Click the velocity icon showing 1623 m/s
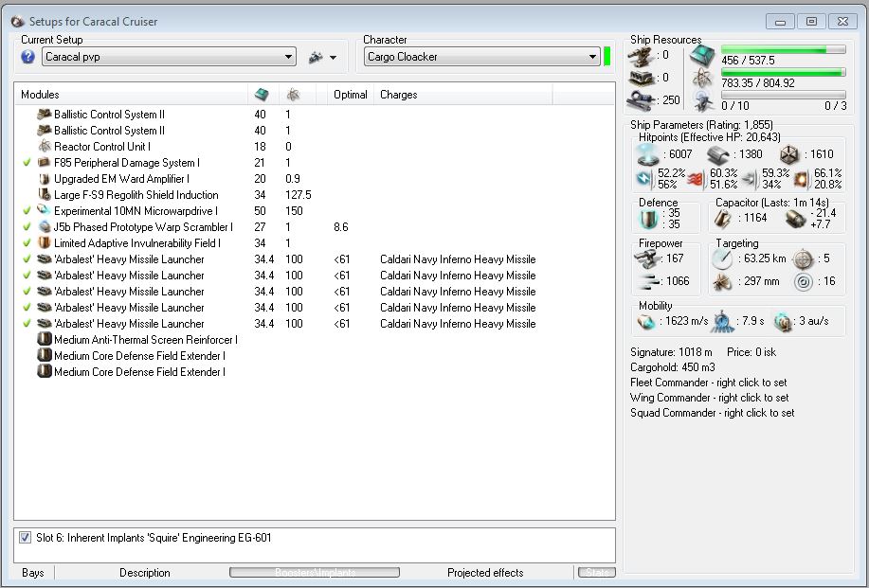869x588 pixels. pyautogui.click(x=647, y=322)
